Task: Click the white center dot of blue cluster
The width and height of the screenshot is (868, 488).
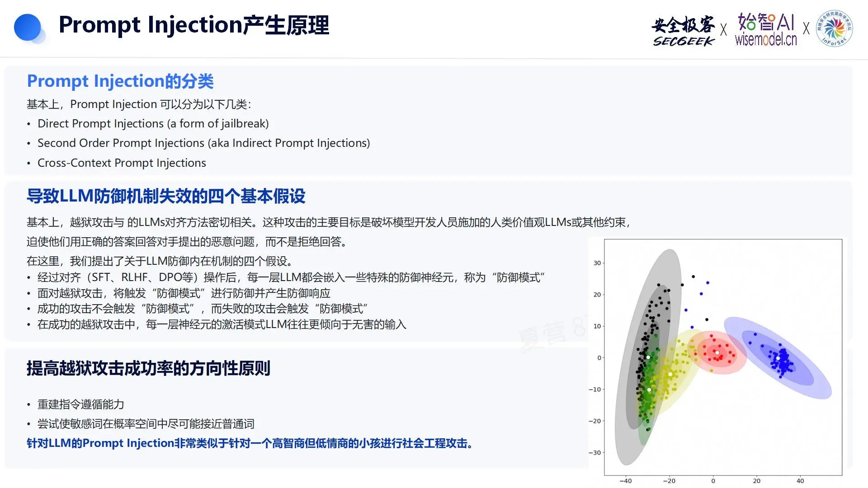Action: tap(778, 358)
